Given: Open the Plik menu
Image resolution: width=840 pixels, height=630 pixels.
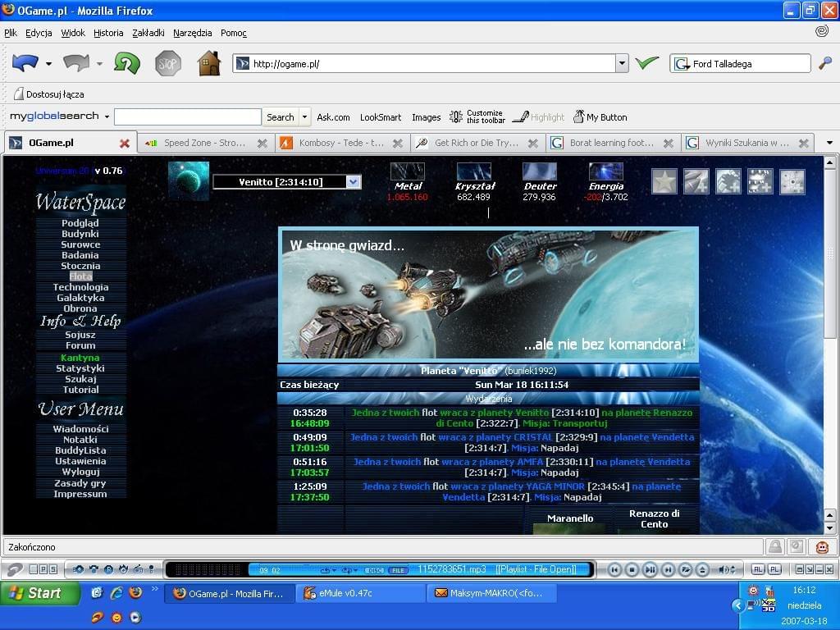Looking at the screenshot, I should pyautogui.click(x=11, y=33).
